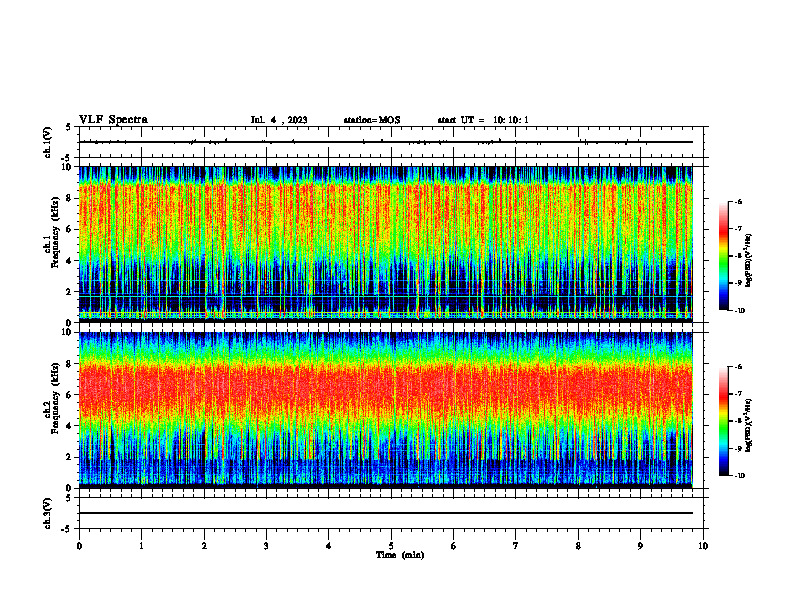This screenshot has height=612, width=792.
Task: Click the "5" tick on ch.1(V) axis
Action: point(68,127)
